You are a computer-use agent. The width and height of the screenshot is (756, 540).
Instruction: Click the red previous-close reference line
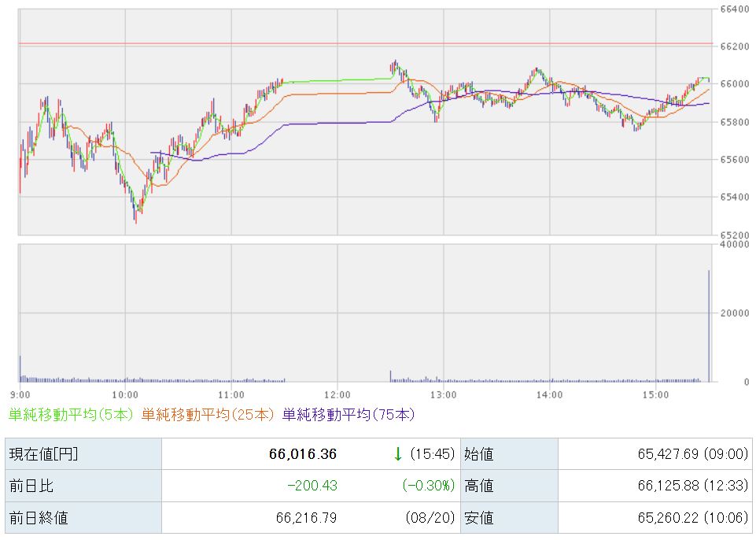pyautogui.click(x=366, y=43)
